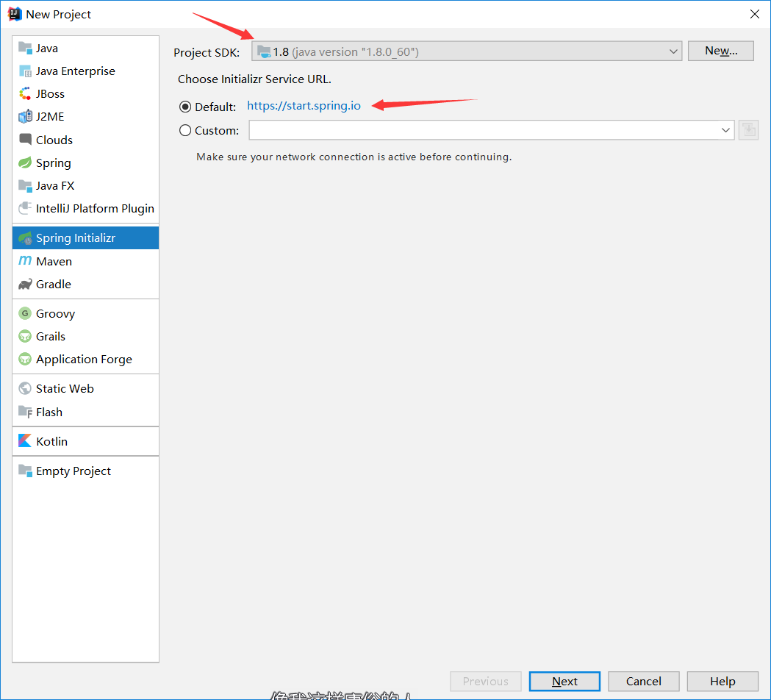The height and width of the screenshot is (700, 771).
Task: Click the IntelliJ IDEA logo in title bar
Action: (x=15, y=14)
